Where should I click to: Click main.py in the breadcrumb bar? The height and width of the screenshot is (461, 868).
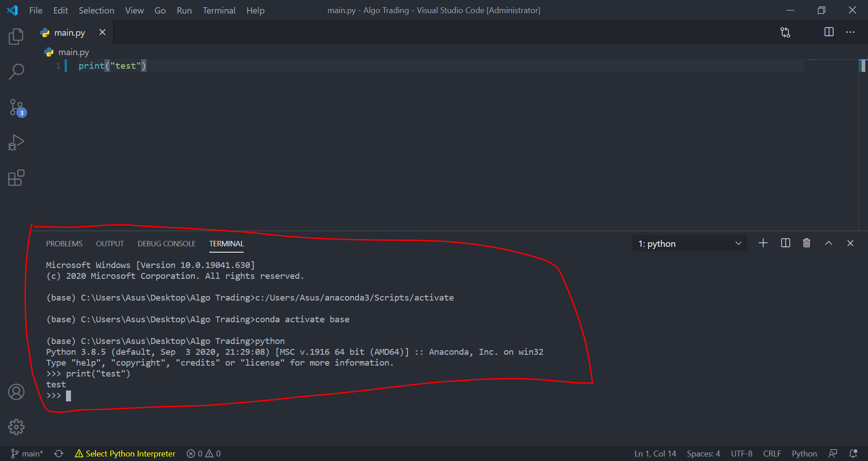73,52
